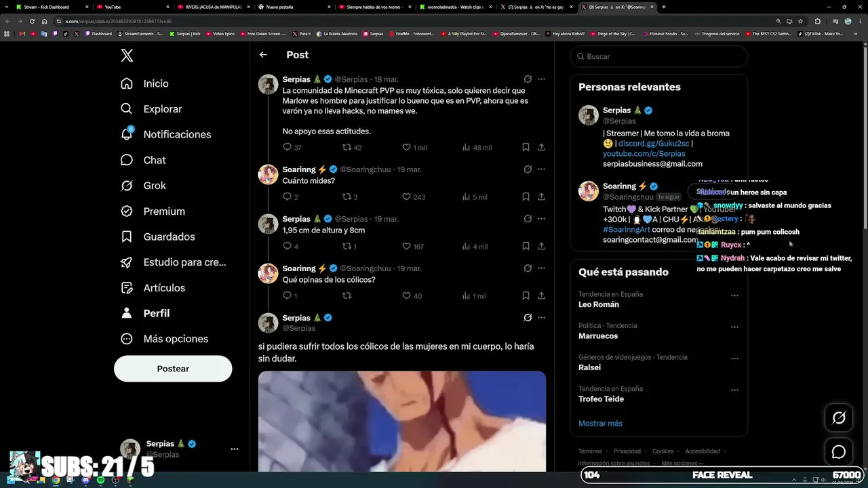The width and height of the screenshot is (868, 488).
Task: Open more options for Trofeo Teide trend
Action: tap(734, 390)
